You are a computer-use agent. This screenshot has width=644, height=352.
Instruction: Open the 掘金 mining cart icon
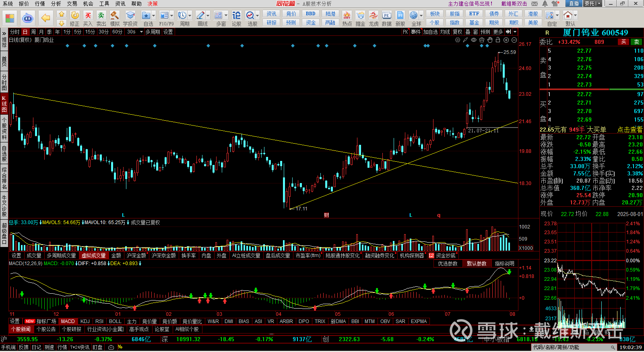[x=360, y=16]
